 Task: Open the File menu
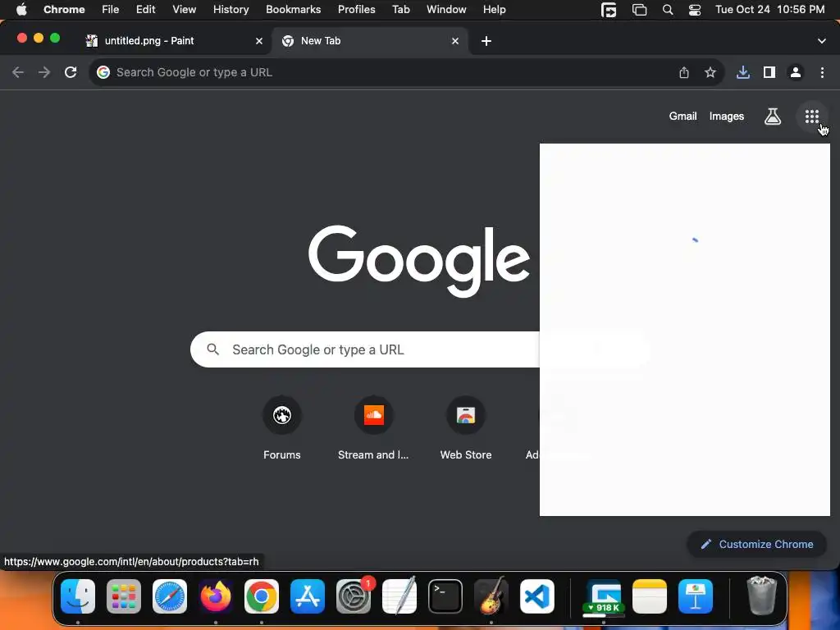(111, 10)
